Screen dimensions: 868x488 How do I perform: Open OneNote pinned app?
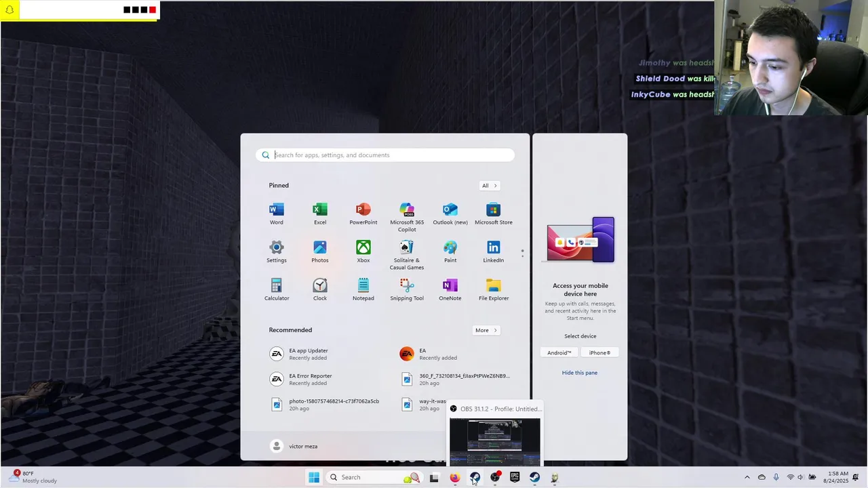tap(450, 289)
